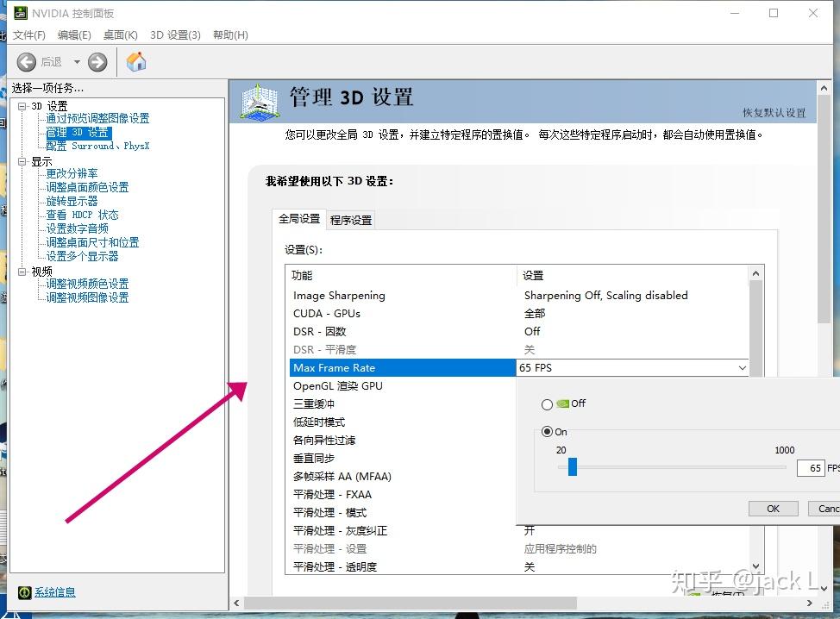Open the 系统信息 link

coord(55,592)
